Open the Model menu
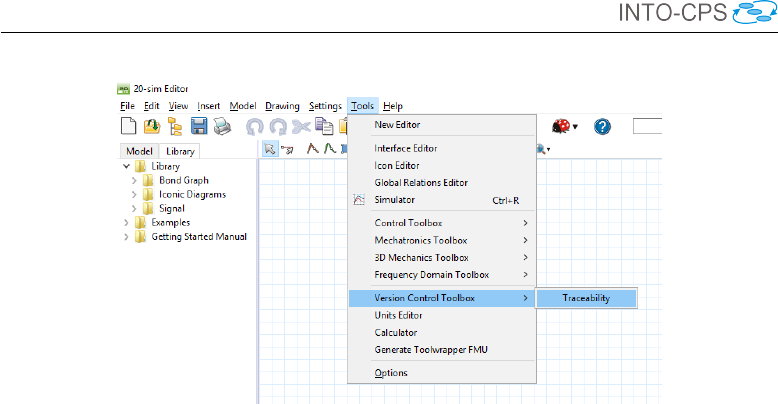Image resolution: width=778 pixels, height=404 pixels. [243, 106]
